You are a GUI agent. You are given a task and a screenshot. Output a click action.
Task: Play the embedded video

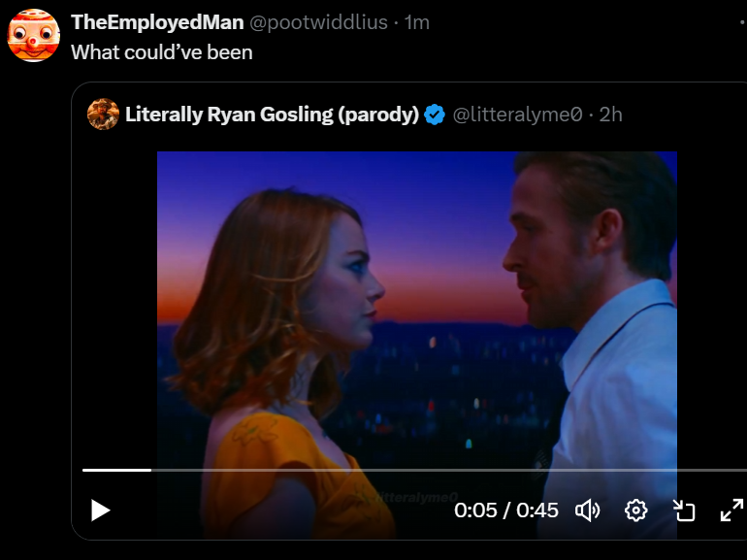100,511
